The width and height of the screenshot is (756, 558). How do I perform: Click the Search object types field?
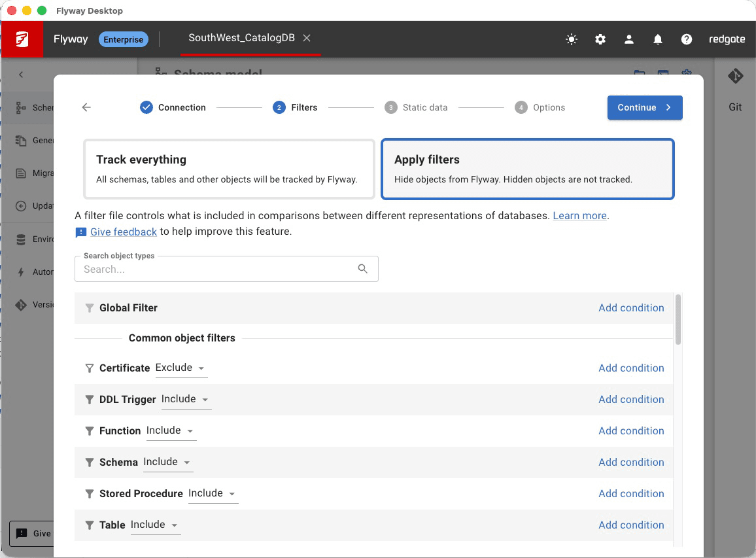227,269
